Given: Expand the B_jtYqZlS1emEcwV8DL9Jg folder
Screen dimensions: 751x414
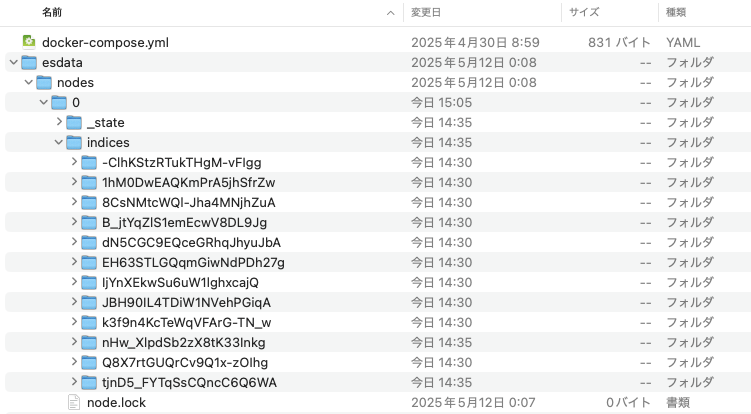Looking at the screenshot, I should pos(74,222).
